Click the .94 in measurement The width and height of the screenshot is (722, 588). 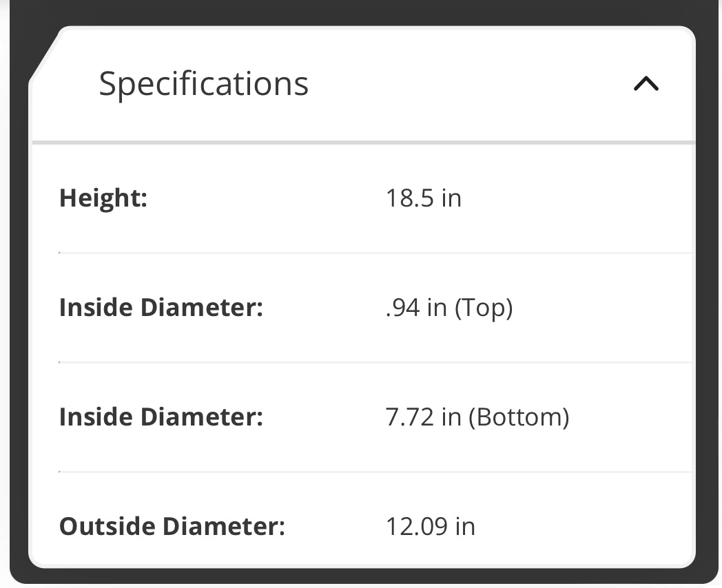click(416, 308)
